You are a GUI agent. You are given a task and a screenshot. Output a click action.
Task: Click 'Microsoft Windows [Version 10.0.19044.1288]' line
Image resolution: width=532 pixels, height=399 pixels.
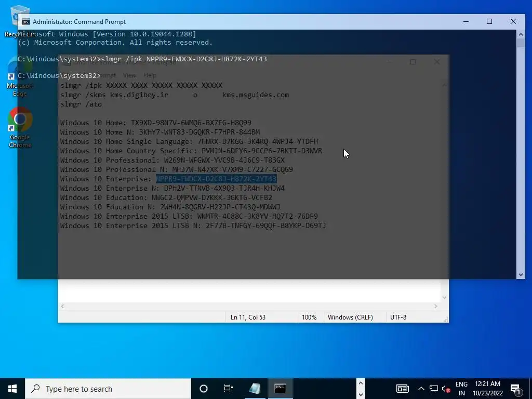coord(107,34)
